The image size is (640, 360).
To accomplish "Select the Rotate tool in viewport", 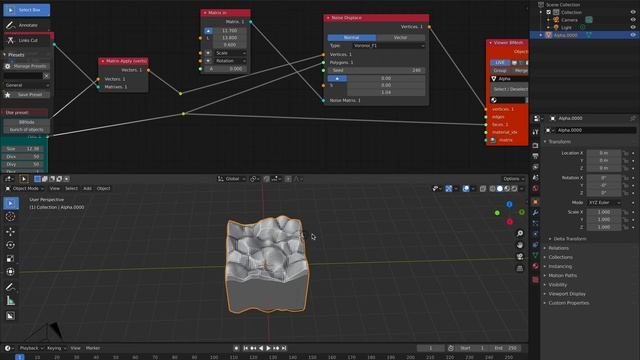I will 11,245.
